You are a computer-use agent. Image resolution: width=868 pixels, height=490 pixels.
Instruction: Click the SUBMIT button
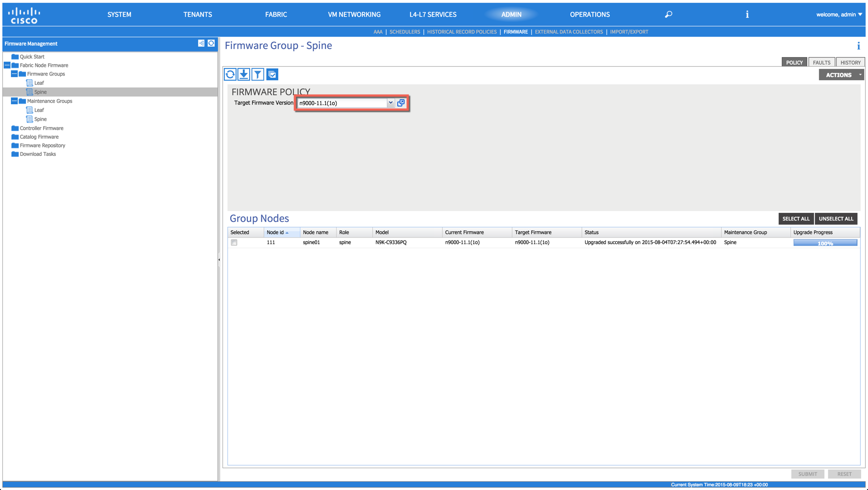tap(808, 474)
